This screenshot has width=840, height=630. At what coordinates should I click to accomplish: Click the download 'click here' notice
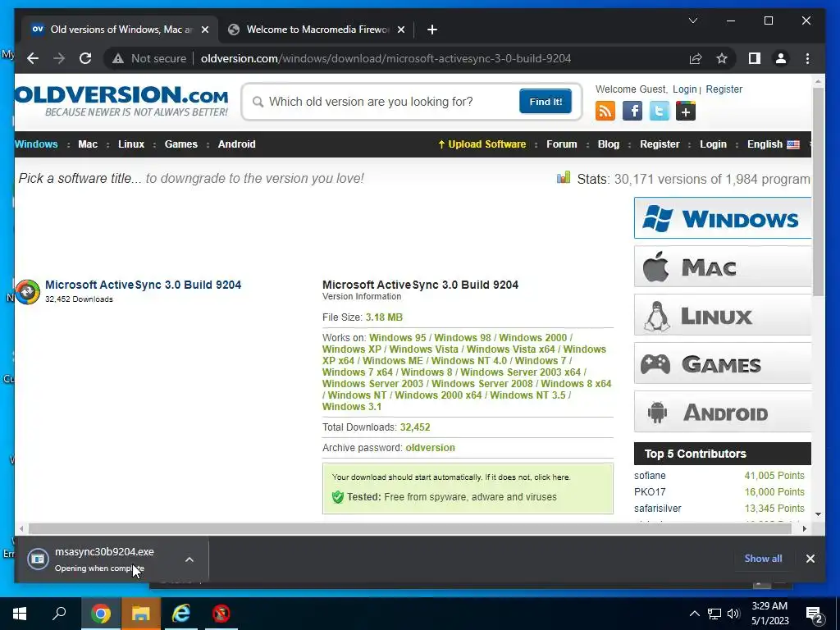552,477
